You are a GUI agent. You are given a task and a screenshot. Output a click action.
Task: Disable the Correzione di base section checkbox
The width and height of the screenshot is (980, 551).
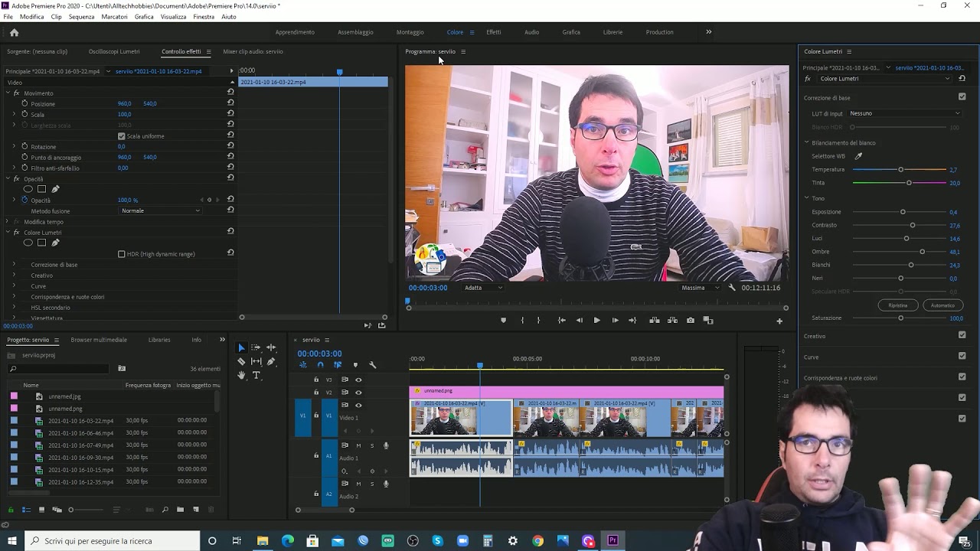click(962, 97)
